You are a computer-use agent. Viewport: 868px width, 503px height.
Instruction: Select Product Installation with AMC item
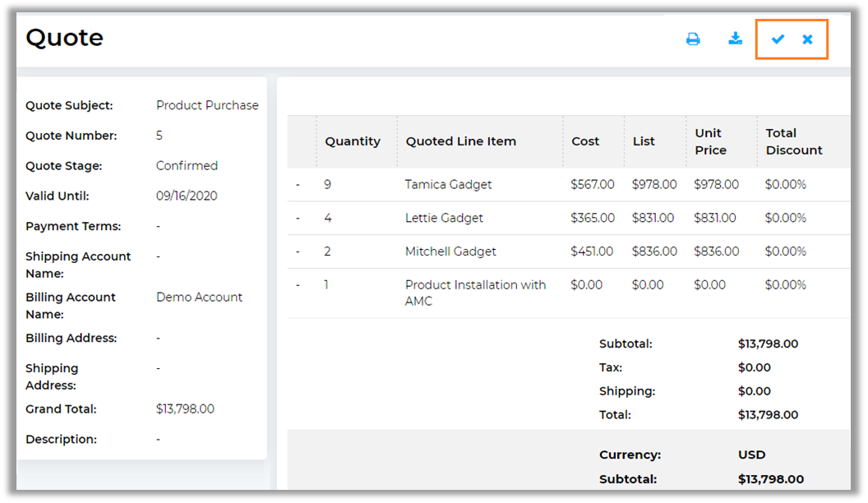tap(475, 293)
